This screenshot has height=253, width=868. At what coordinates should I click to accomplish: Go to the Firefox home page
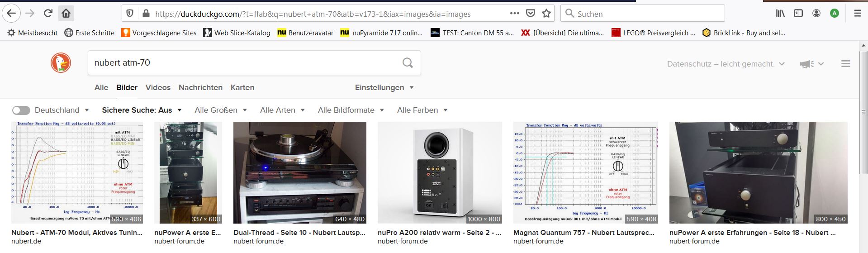point(66,14)
